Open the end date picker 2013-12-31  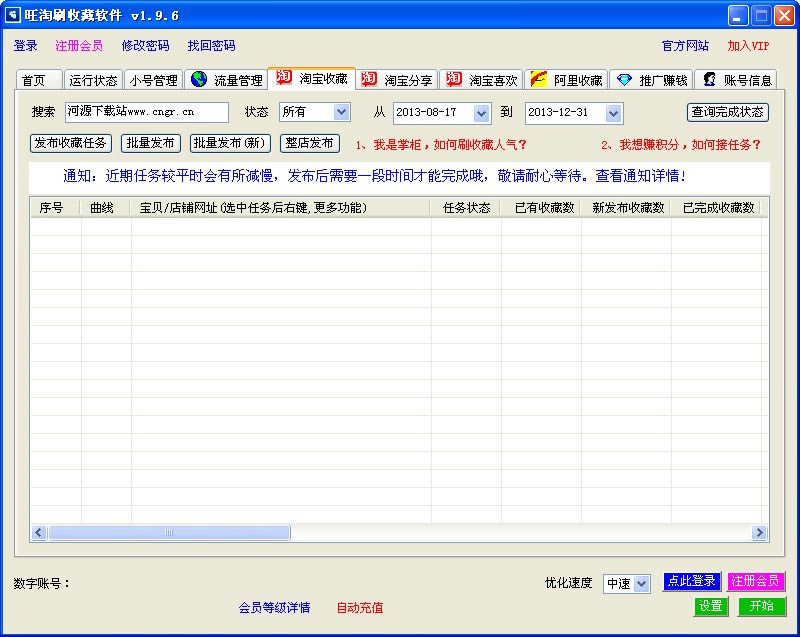613,113
